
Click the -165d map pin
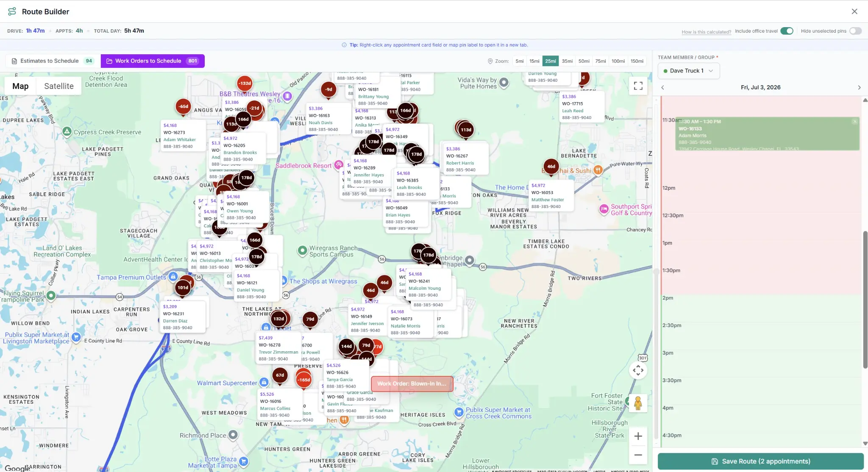point(303,380)
